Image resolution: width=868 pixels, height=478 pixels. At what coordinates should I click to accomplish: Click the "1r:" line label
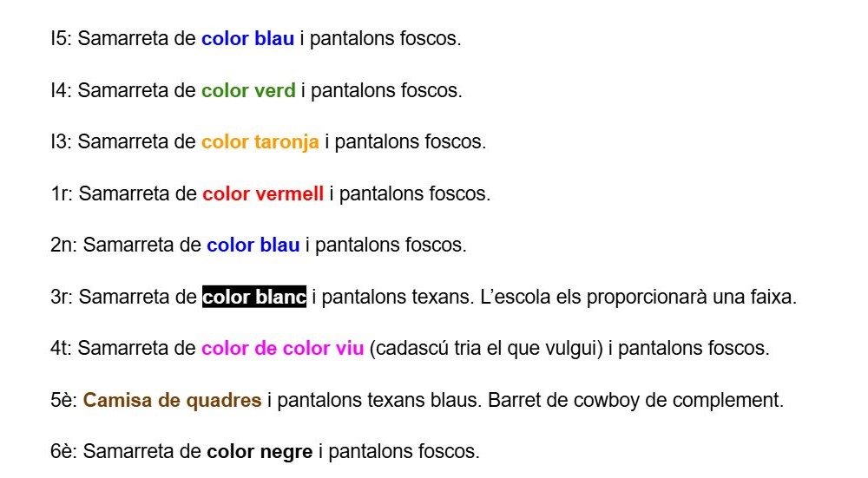click(x=62, y=194)
